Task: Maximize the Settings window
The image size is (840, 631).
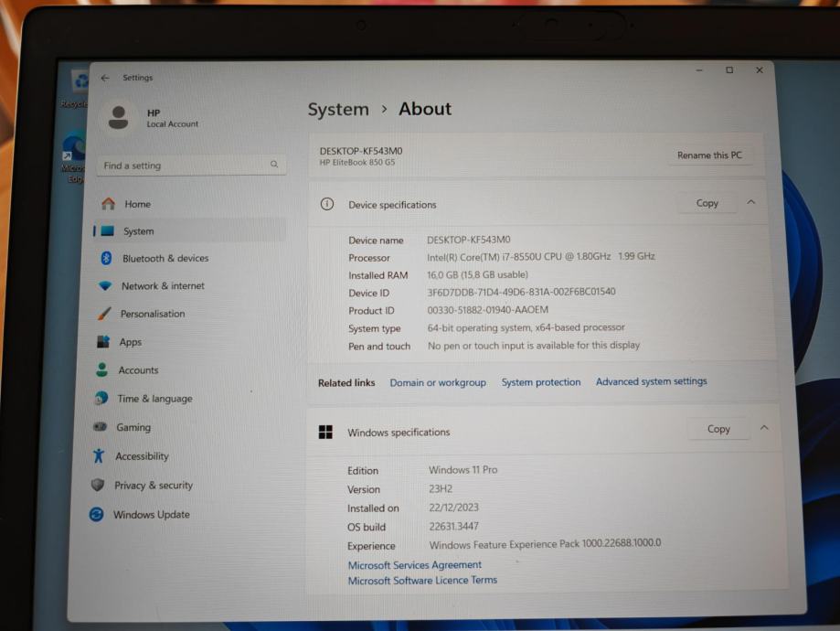Action: tap(729, 70)
